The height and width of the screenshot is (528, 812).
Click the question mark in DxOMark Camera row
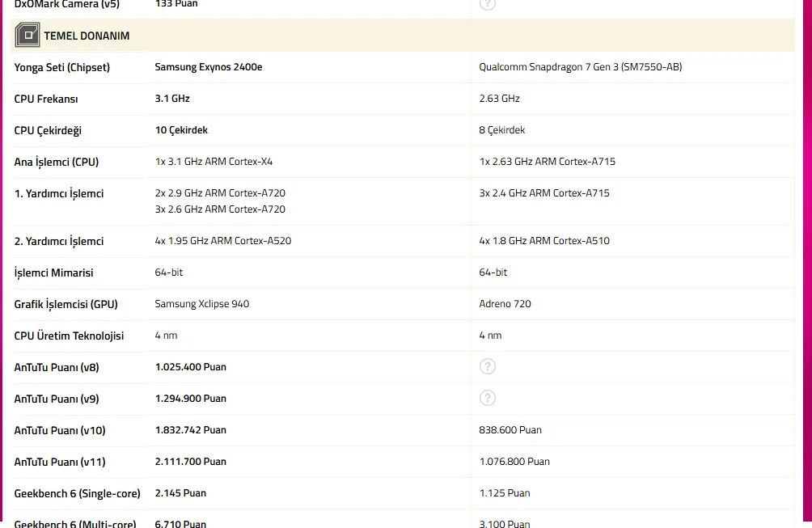coord(488,3)
